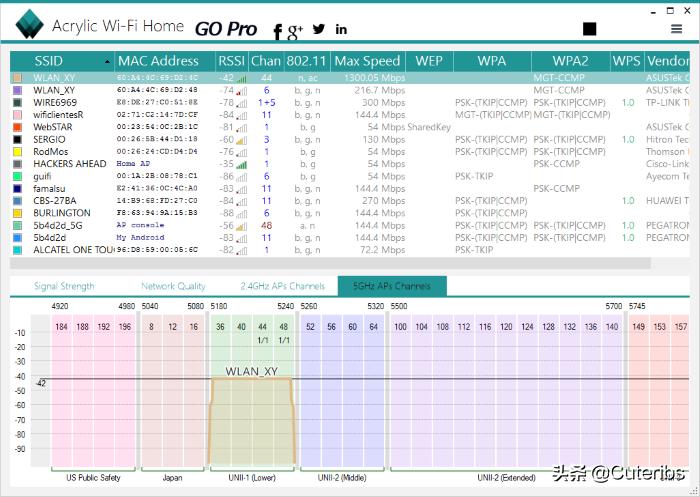Open the 2.4GHz APs Channels tab
This screenshot has width=700, height=497.
(x=283, y=286)
